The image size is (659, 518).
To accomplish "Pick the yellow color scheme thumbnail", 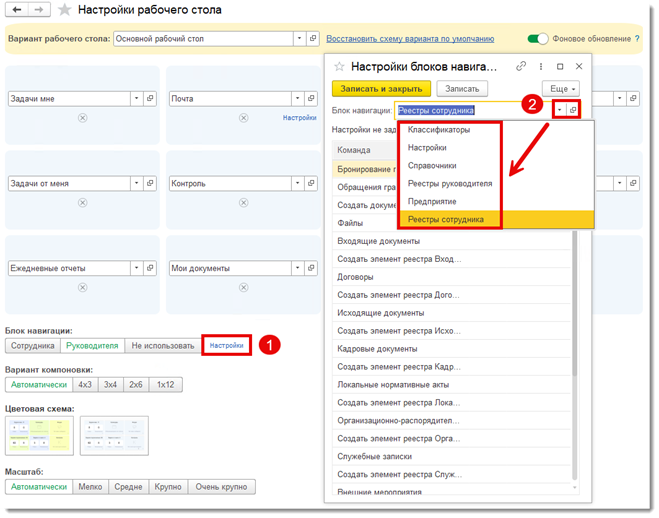I will (39, 435).
